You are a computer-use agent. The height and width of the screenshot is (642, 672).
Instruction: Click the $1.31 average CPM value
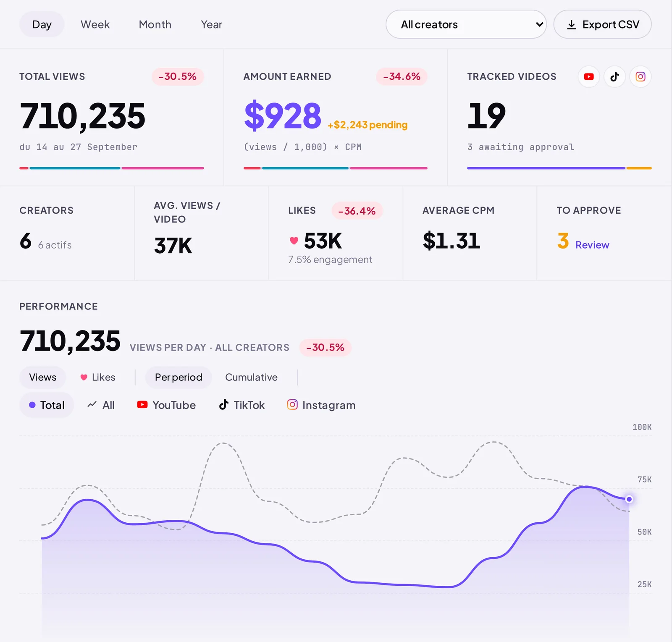coord(451,241)
